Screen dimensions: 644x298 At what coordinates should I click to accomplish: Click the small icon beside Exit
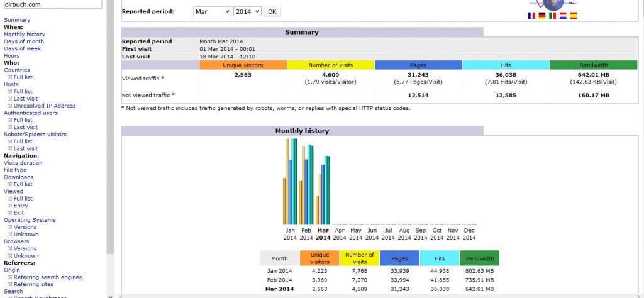point(10,213)
